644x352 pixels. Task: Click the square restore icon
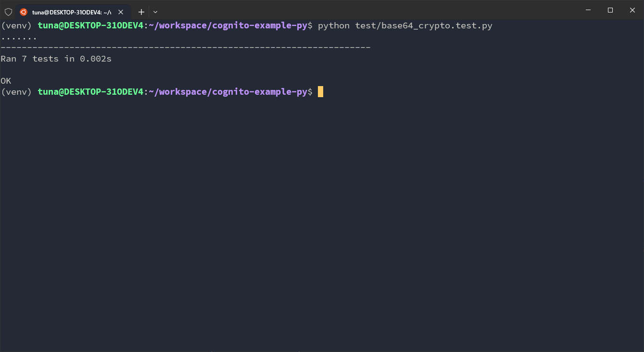click(x=609, y=10)
